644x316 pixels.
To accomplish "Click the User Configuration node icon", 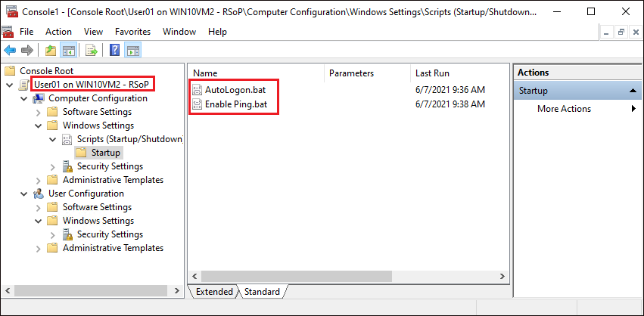I will click(39, 194).
